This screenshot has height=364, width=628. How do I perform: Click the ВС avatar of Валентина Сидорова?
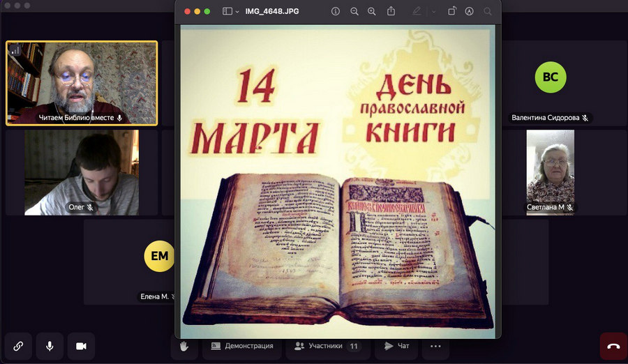(x=551, y=77)
